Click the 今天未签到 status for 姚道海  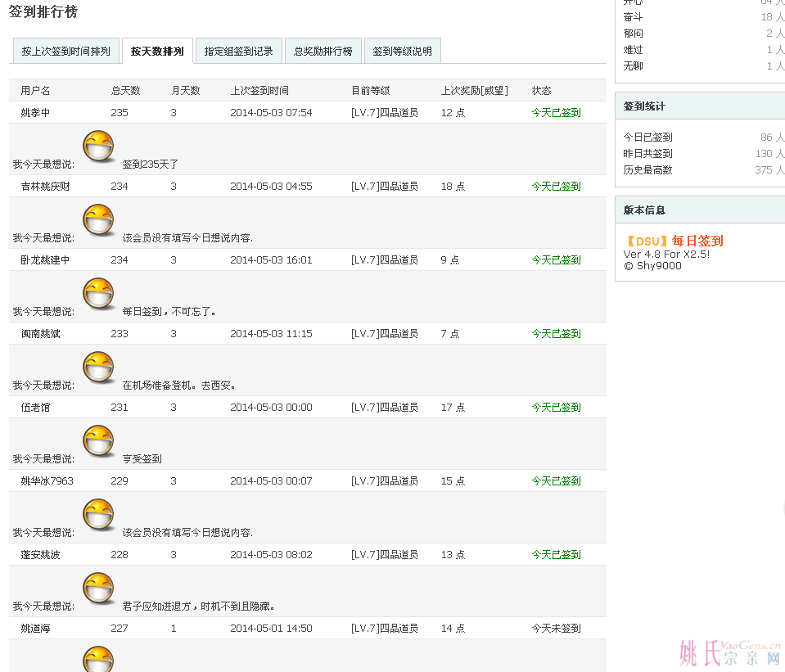(x=556, y=629)
